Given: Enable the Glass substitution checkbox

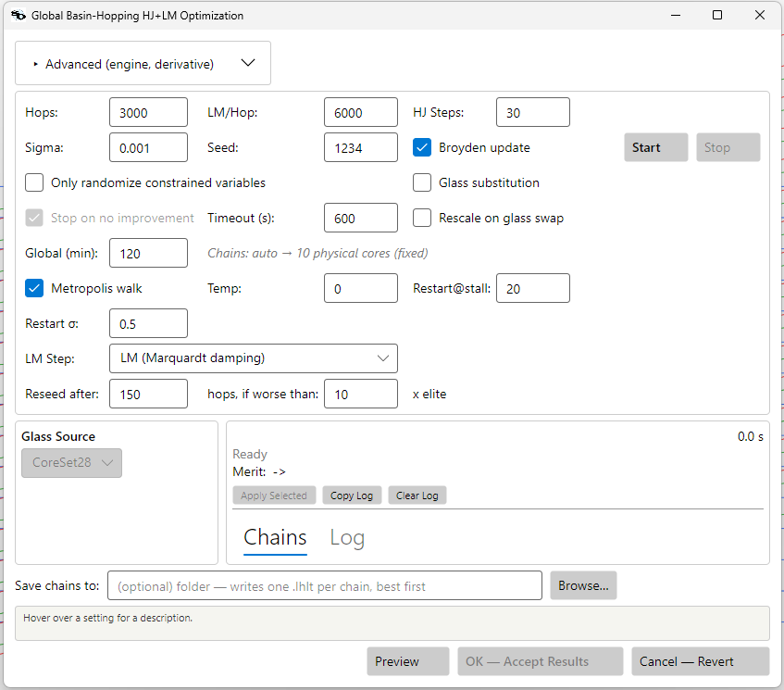Looking at the screenshot, I should (422, 182).
